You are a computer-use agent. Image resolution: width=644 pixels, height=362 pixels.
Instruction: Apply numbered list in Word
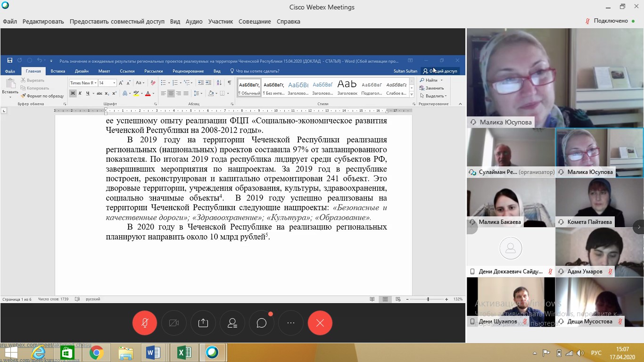pos(174,83)
